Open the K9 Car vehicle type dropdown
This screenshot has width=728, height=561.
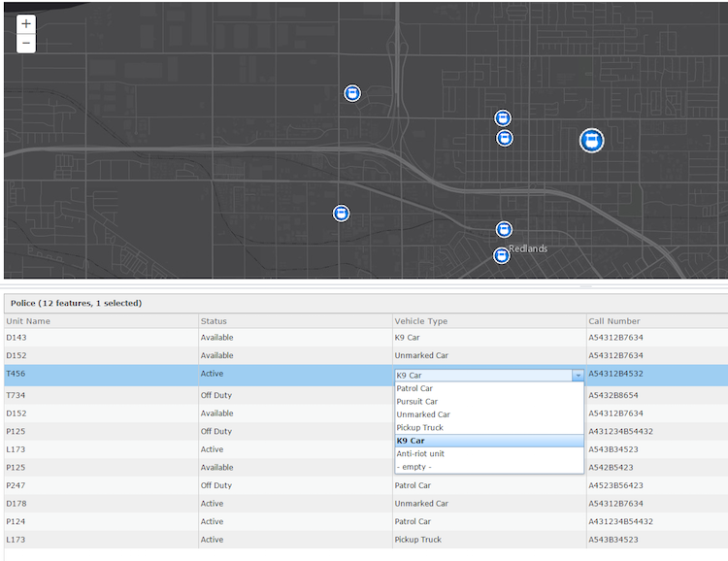(578, 375)
